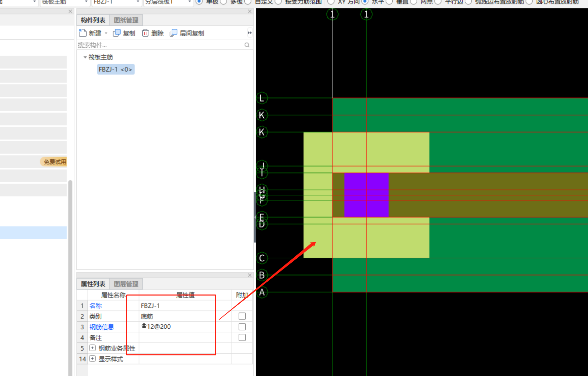Expand the 钢筋业务属性 property group

(92, 348)
